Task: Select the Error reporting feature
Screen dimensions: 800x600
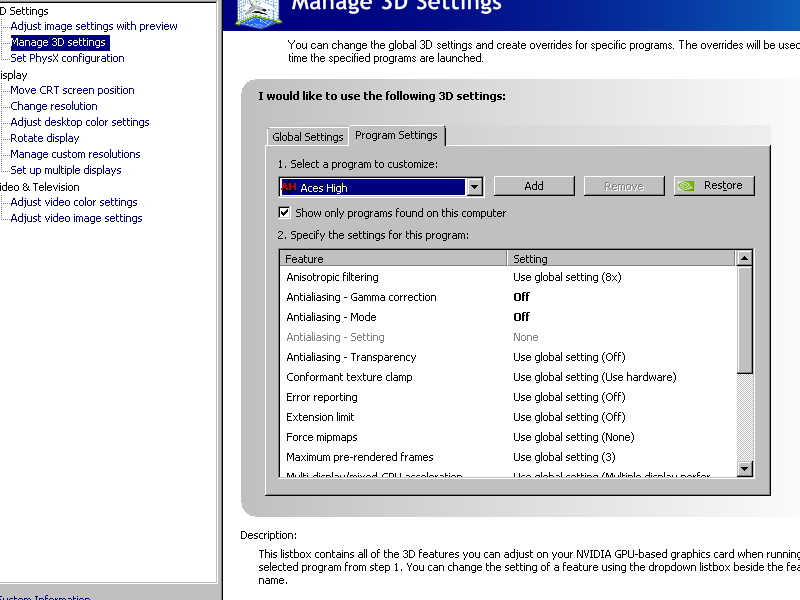Action: (x=321, y=397)
